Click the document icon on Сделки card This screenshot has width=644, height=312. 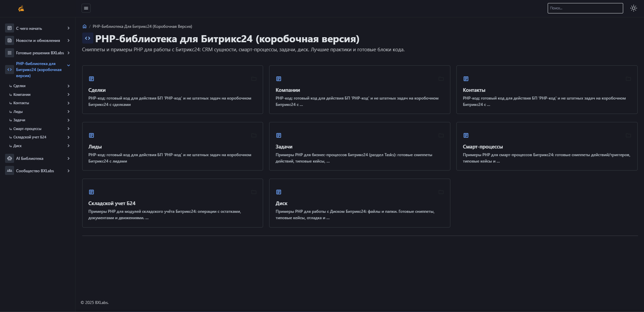pyautogui.click(x=91, y=79)
